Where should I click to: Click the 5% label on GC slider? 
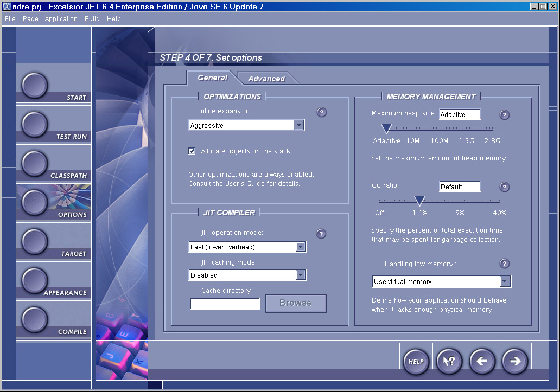(460, 213)
